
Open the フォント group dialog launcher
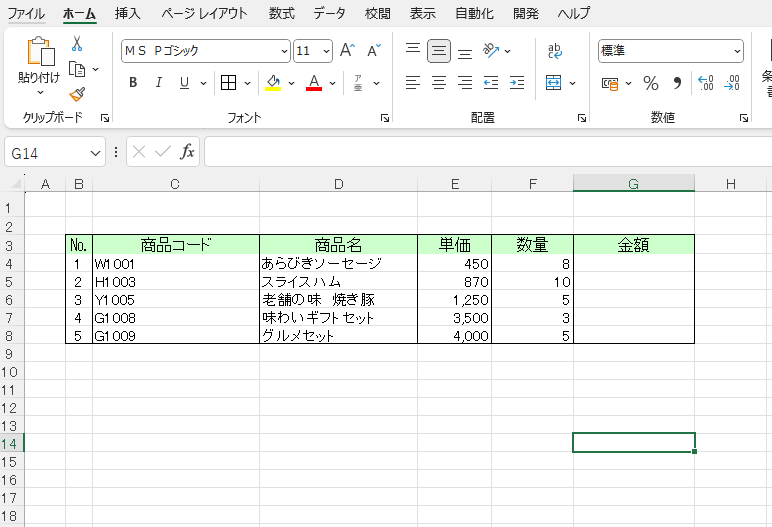tap(385, 118)
